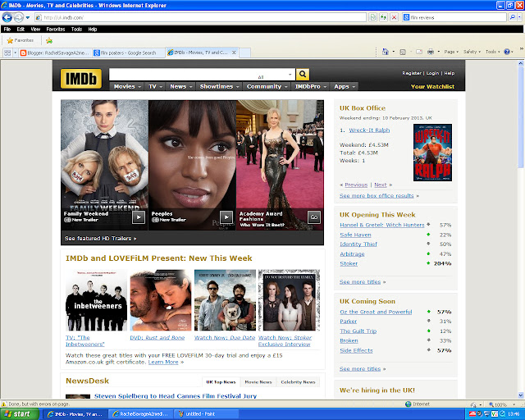This screenshot has width=525, height=420.
Task: Click The Inbetweeners poster thumbnail
Action: click(x=97, y=300)
